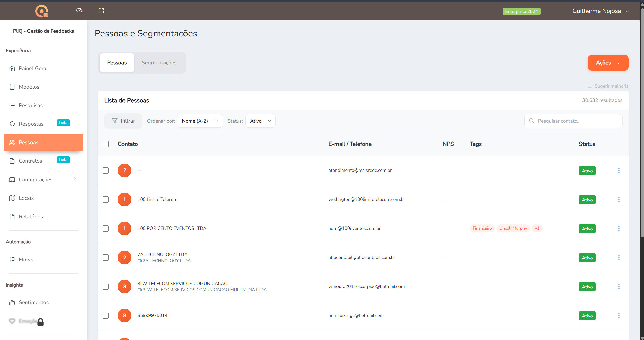
Task: Click the Ativo status badge for 2A TECHNOLOGY
Action: 587,258
